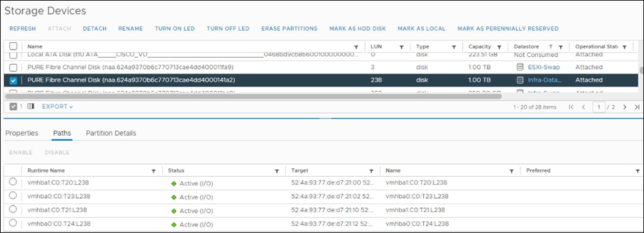Click the horizontal scrollbar of devices table
The image size is (644, 233).
point(253,97)
